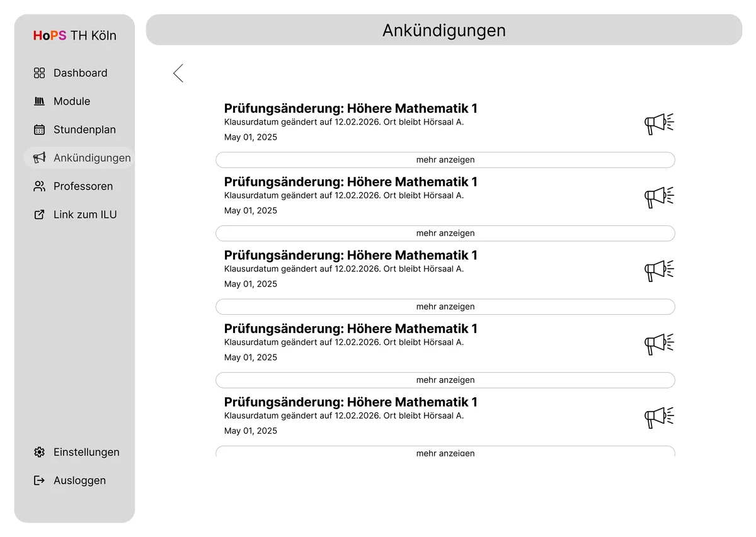This screenshot has height=537, width=756.
Task: Expand first announcement with mehr anzeigen
Action: [445, 160]
